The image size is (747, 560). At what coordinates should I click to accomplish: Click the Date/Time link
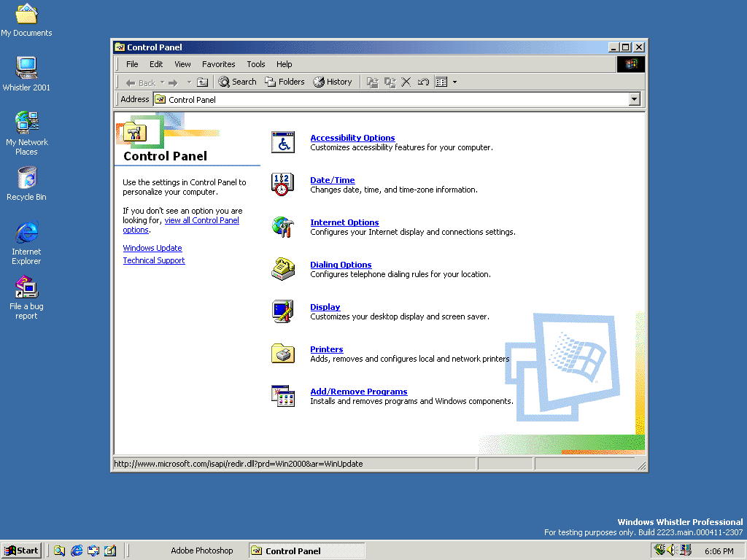[x=333, y=180]
